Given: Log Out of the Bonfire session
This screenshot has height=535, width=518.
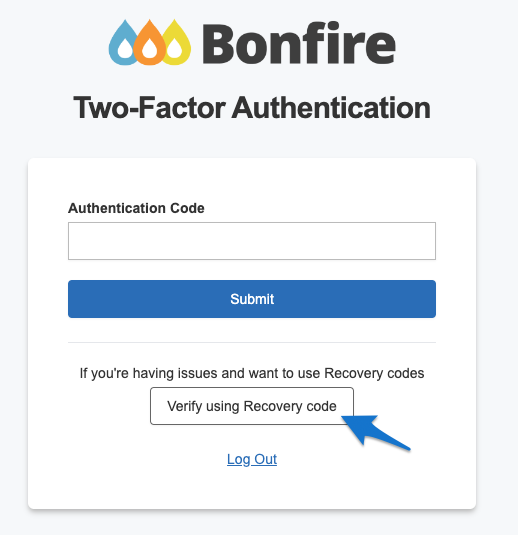Looking at the screenshot, I should 252,459.
